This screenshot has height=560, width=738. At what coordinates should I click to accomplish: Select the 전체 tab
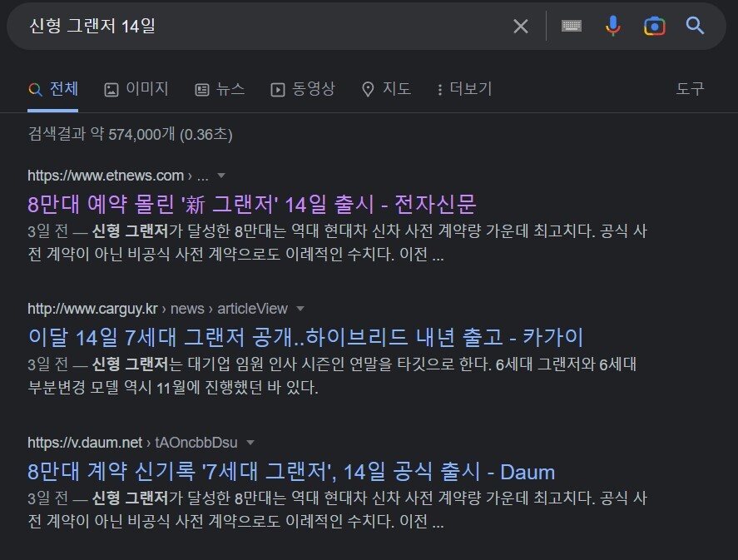tap(52, 89)
